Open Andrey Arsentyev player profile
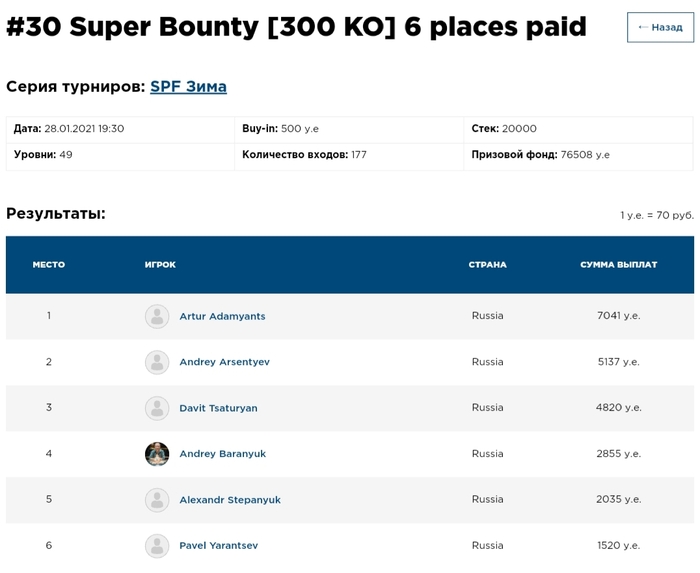 [x=225, y=362]
